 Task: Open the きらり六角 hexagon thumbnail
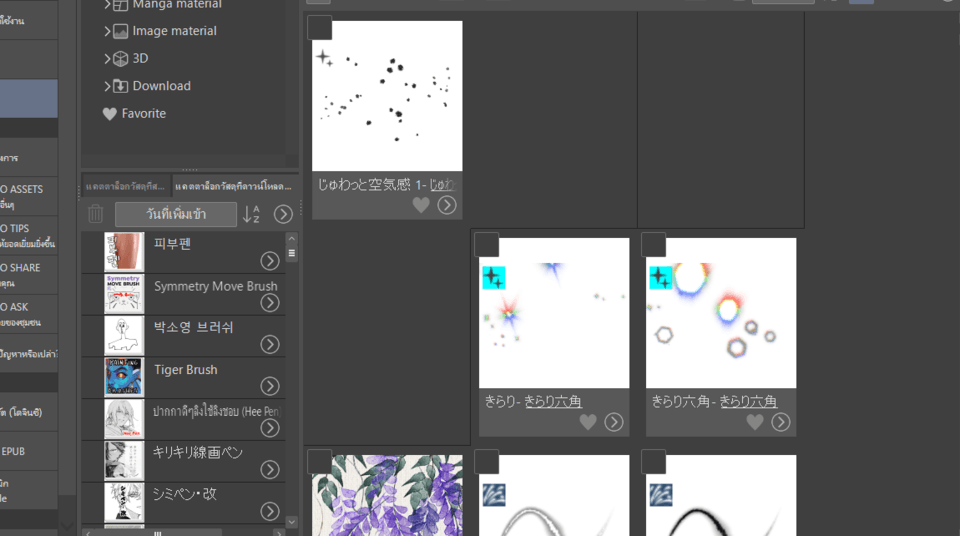[x=721, y=313]
